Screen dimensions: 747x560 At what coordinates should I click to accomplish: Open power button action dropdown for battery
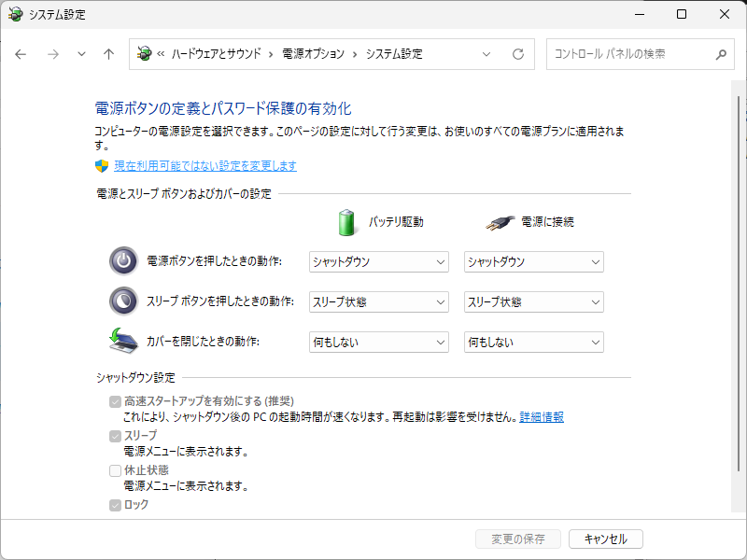pos(379,262)
